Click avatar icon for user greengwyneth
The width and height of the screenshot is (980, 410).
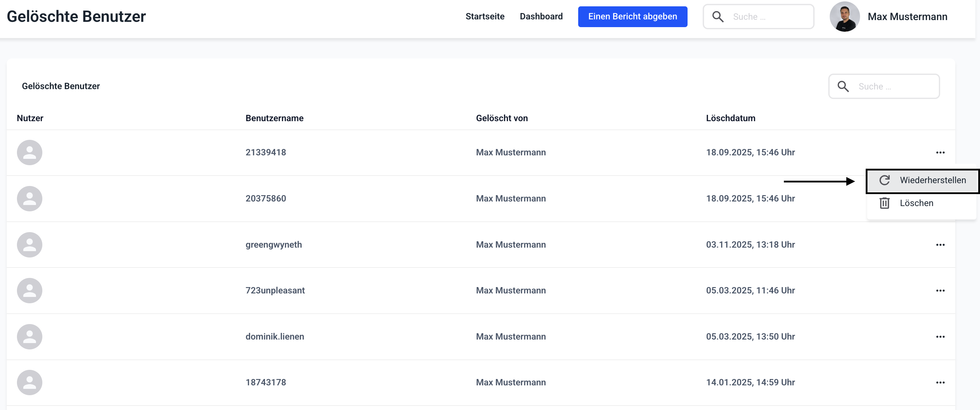pos(29,245)
